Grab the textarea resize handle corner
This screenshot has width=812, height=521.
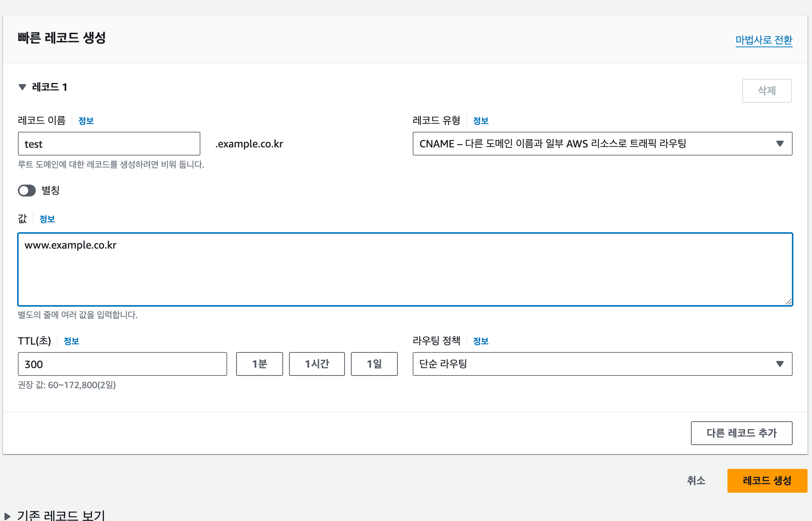pos(788,302)
